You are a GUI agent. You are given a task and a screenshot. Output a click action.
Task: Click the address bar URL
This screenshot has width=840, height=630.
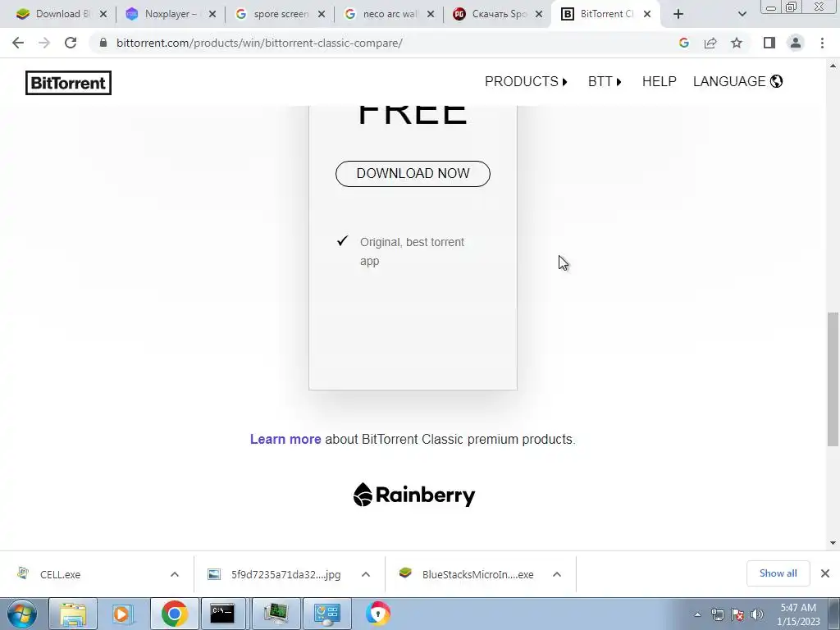point(259,43)
